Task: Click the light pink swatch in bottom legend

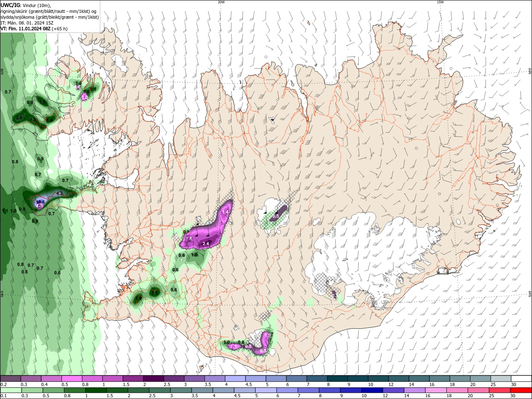Action: (436, 390)
